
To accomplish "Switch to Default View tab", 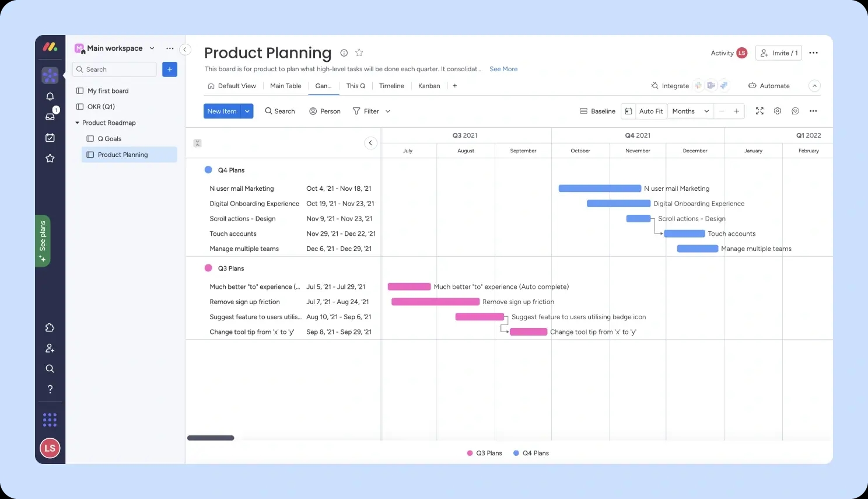I will click(232, 86).
